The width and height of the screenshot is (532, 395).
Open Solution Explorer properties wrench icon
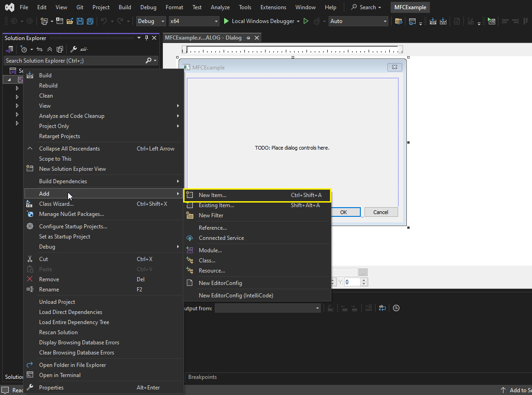pyautogui.click(x=73, y=49)
